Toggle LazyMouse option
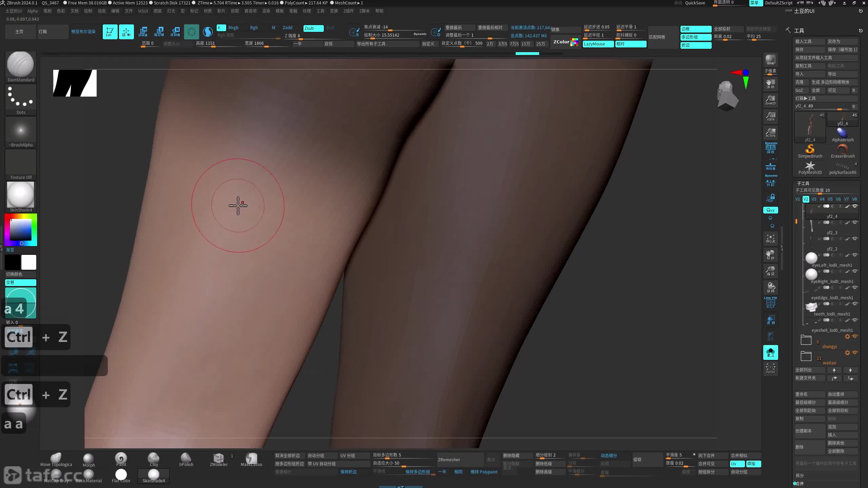Screen dimensions: 868x488 (598, 44)
